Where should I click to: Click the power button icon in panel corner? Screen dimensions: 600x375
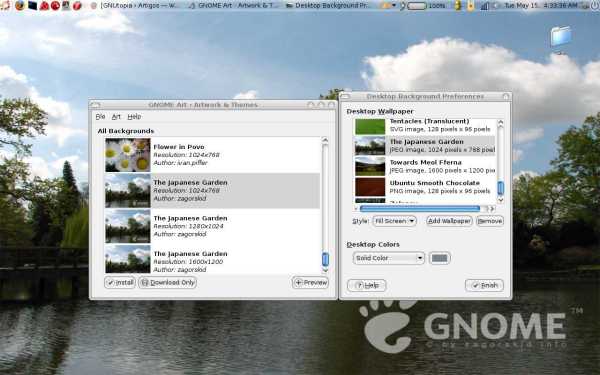click(596, 5)
